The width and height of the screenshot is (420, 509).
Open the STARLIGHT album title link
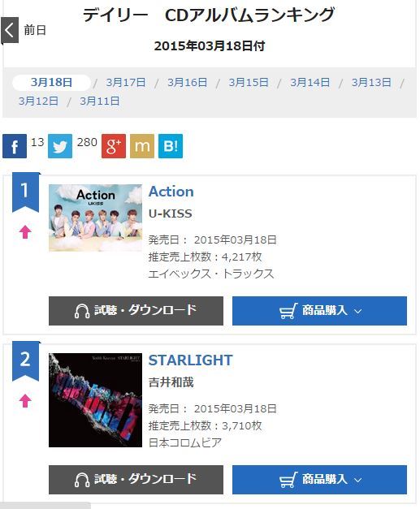[191, 360]
